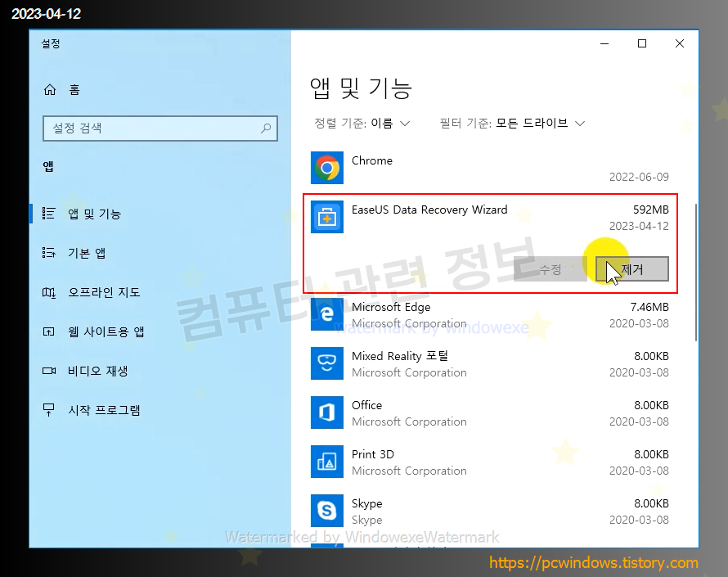Open the 정렬 기준 이름 sort dropdown
728x577 pixels.
(x=362, y=123)
